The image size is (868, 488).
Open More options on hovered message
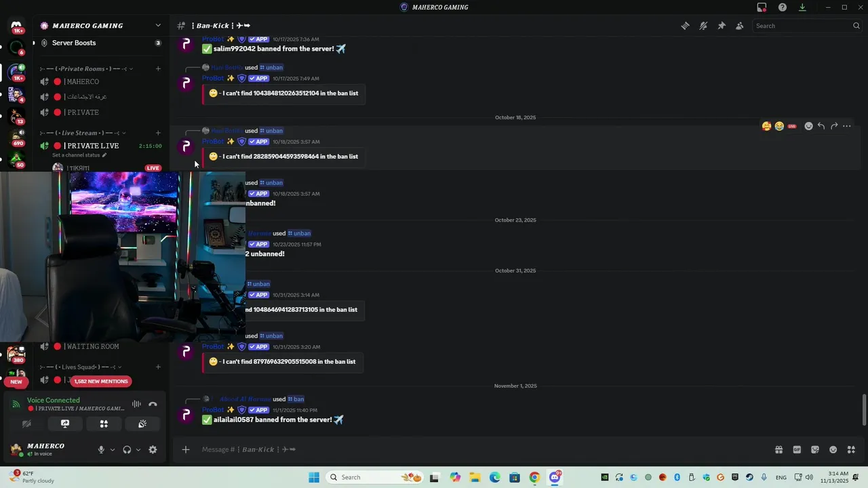pos(846,126)
